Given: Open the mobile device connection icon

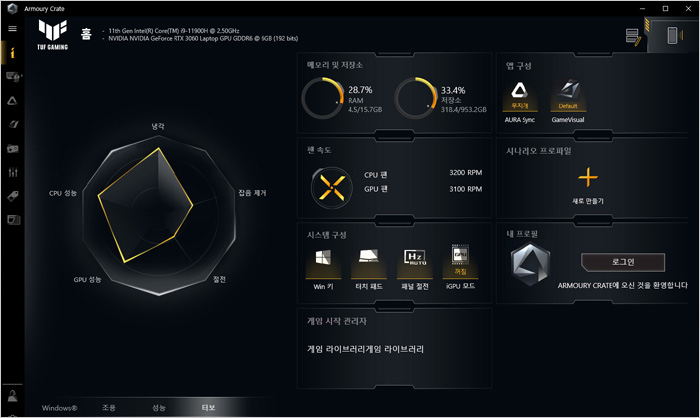Looking at the screenshot, I should [674, 35].
